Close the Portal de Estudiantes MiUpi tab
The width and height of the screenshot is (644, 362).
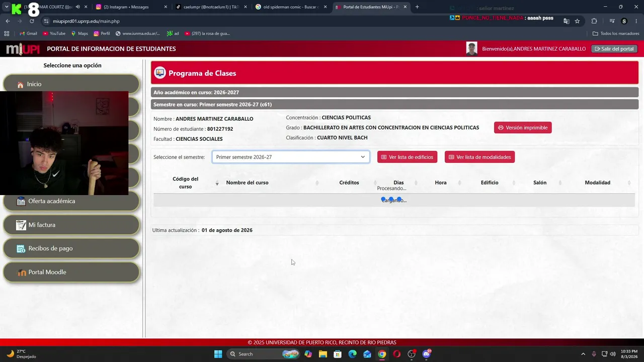coord(405,7)
